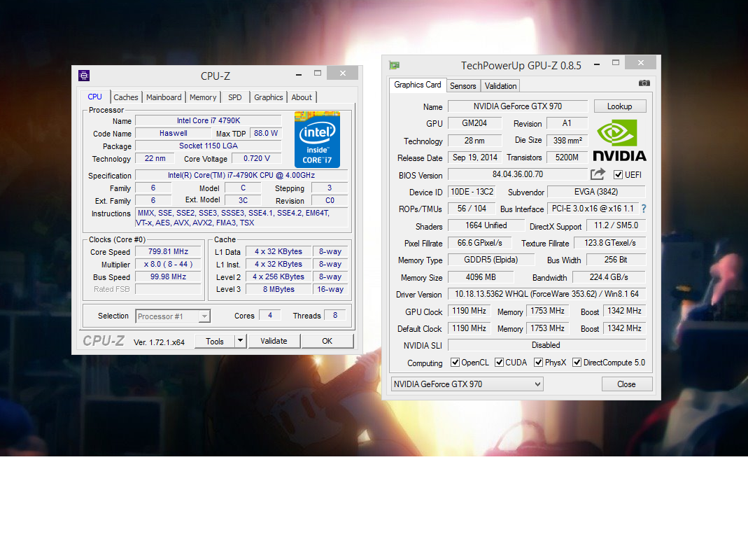Open the NVIDIA GeForce GTX 970 GPU selector dropdown
Screen dimensions: 748x560
[x=467, y=384]
